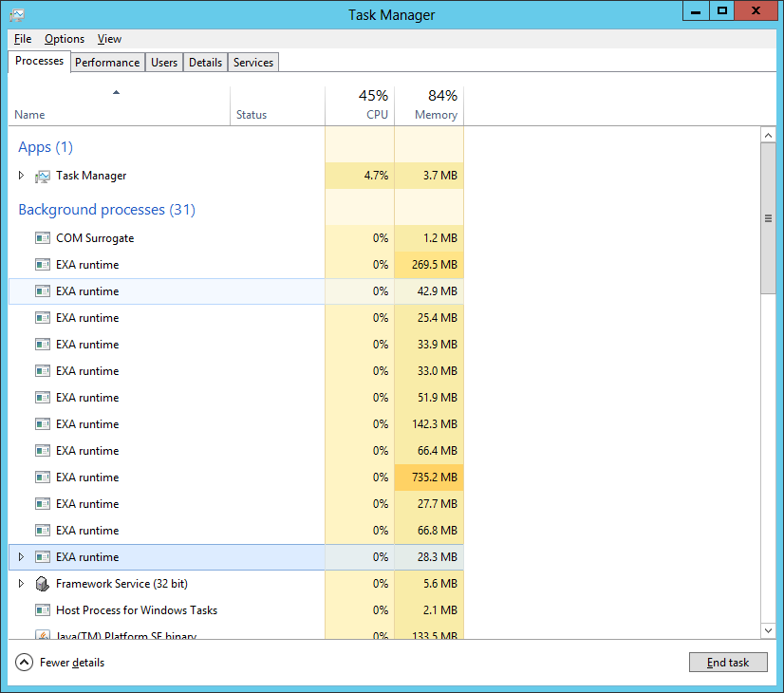Click the Host Process for Windows Tasks icon
The image size is (784, 693).
tap(43, 610)
